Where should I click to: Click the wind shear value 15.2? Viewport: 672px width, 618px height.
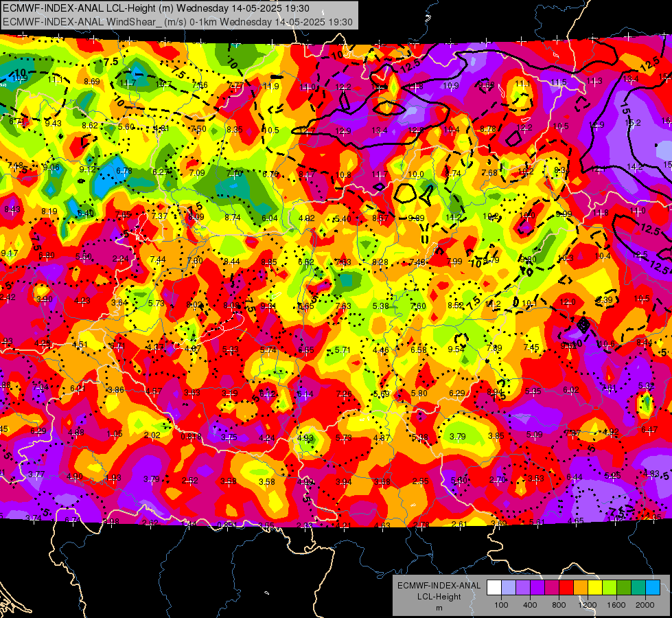633,123
